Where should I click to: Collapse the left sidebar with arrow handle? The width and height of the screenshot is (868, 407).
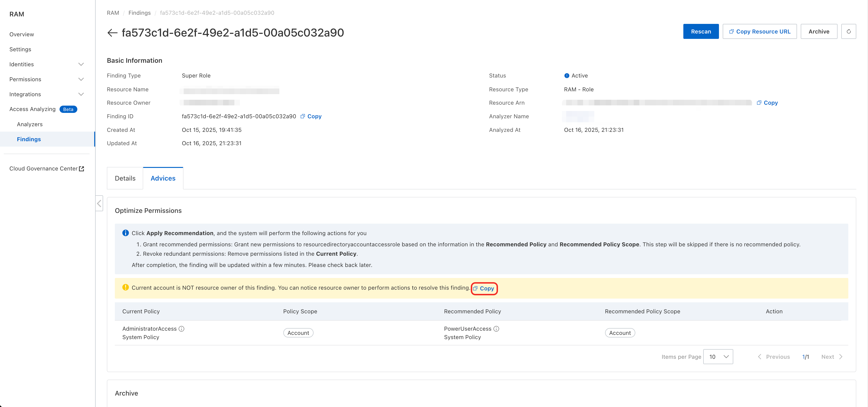point(99,203)
